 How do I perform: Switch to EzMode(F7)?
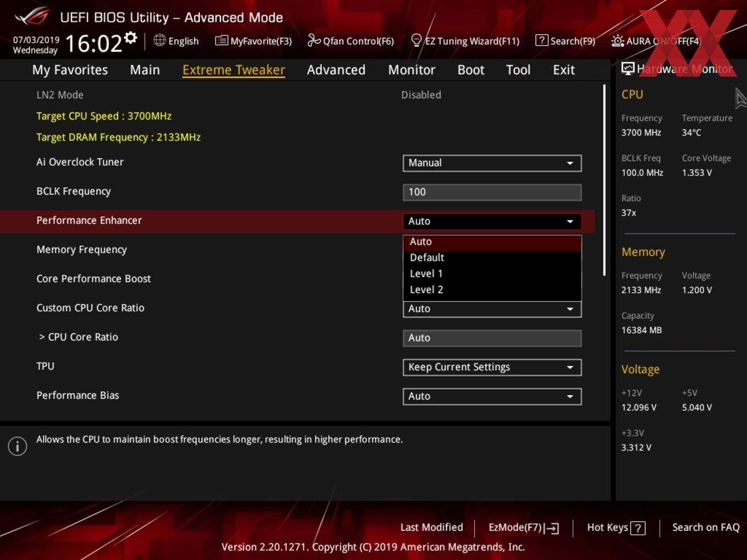515,528
